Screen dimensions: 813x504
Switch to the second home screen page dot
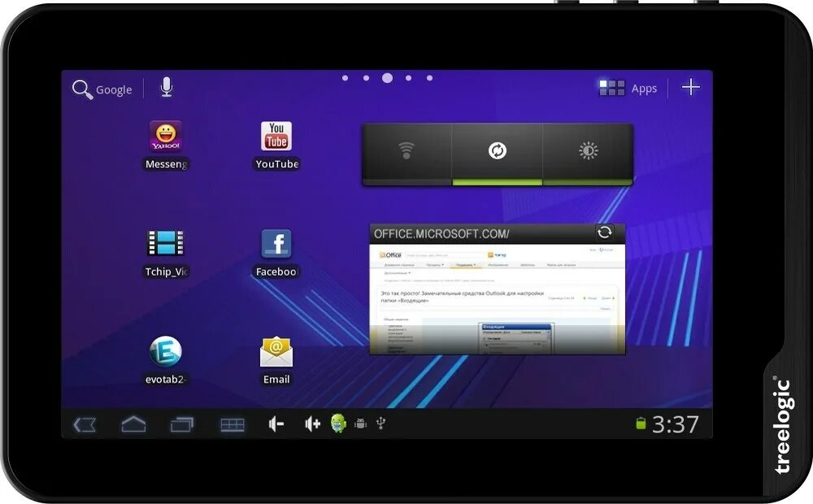click(366, 78)
